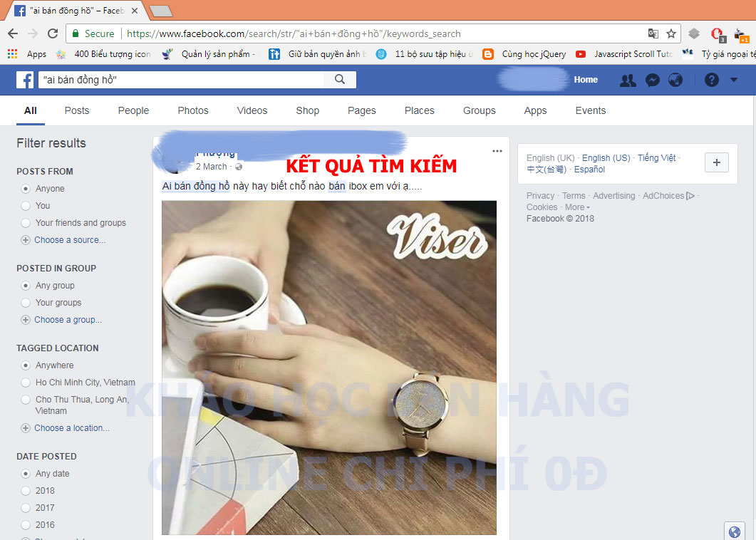Select Your friends and groups radio
The image size is (756, 540).
pyautogui.click(x=26, y=223)
